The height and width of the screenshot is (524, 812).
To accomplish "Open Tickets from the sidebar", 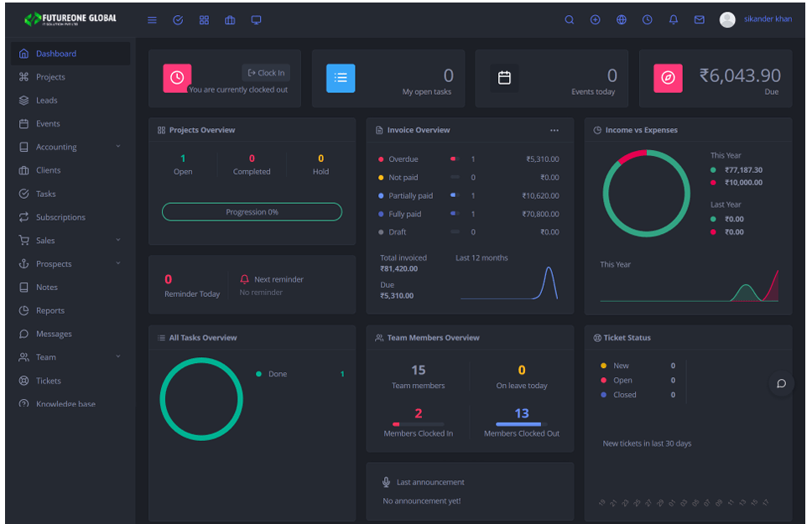I will click(49, 381).
